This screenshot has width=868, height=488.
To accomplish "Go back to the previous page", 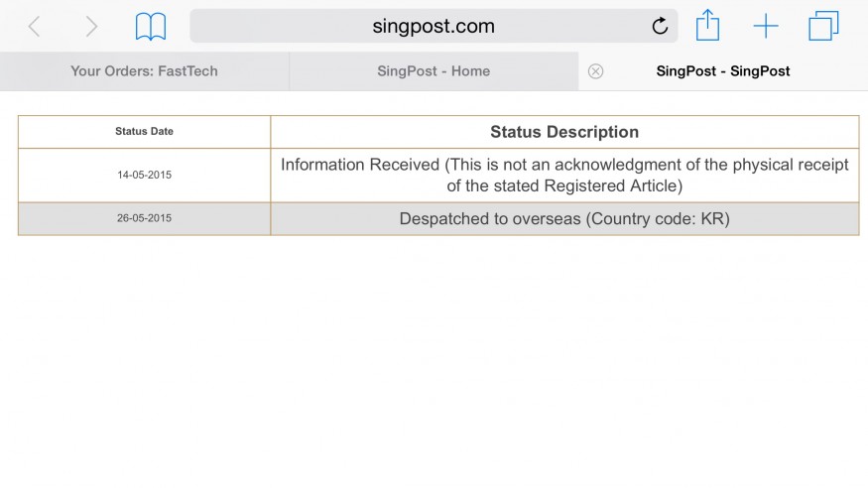I will click(x=35, y=27).
